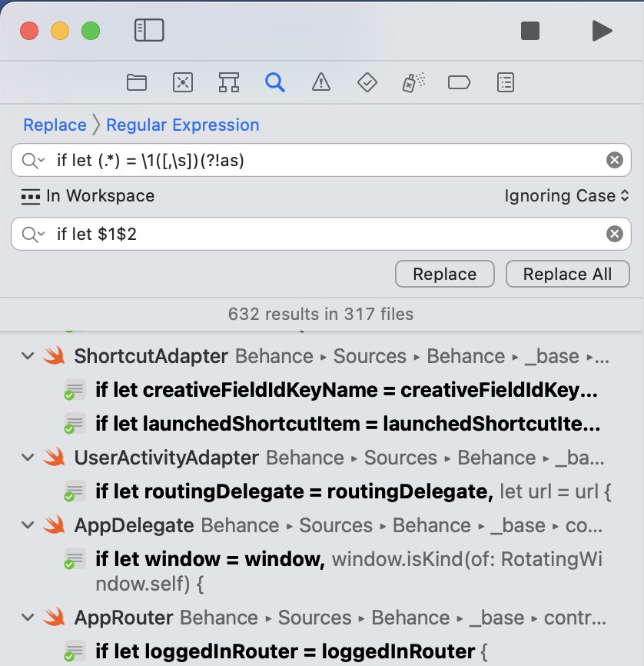The height and width of the screenshot is (666, 644).
Task: Clear the replacement text field
Action: (x=614, y=234)
